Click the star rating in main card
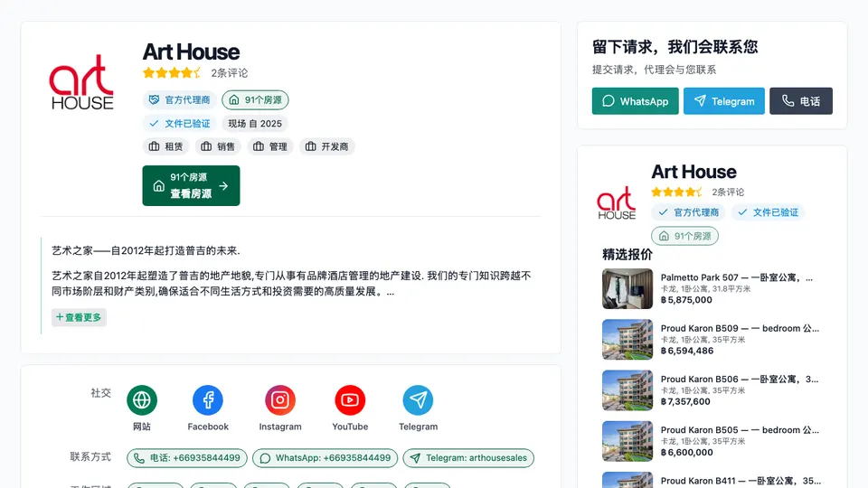 pyautogui.click(x=172, y=72)
